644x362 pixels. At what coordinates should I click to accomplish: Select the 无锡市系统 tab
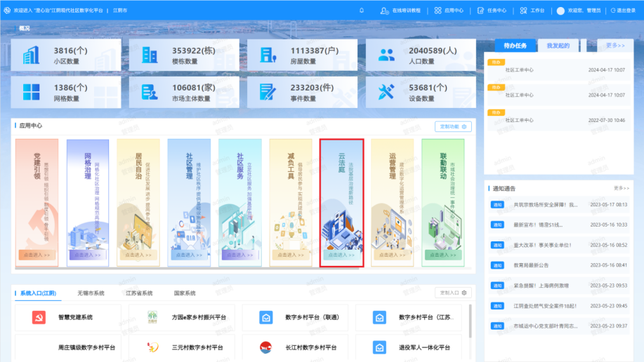pos(91,293)
